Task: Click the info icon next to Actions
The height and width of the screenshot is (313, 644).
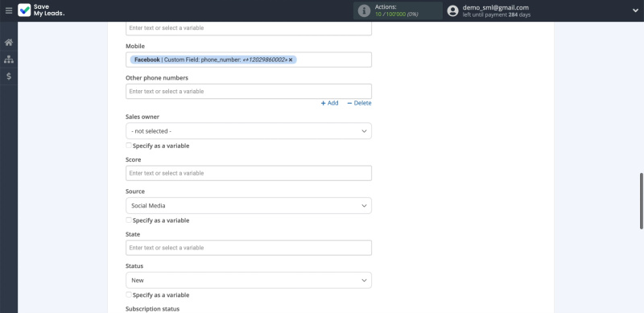Action: (364, 10)
